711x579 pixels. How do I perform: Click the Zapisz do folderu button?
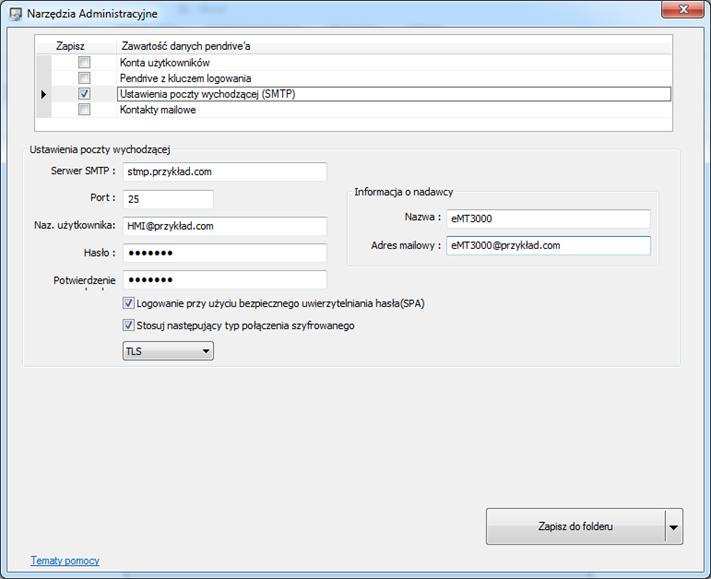[x=576, y=526]
